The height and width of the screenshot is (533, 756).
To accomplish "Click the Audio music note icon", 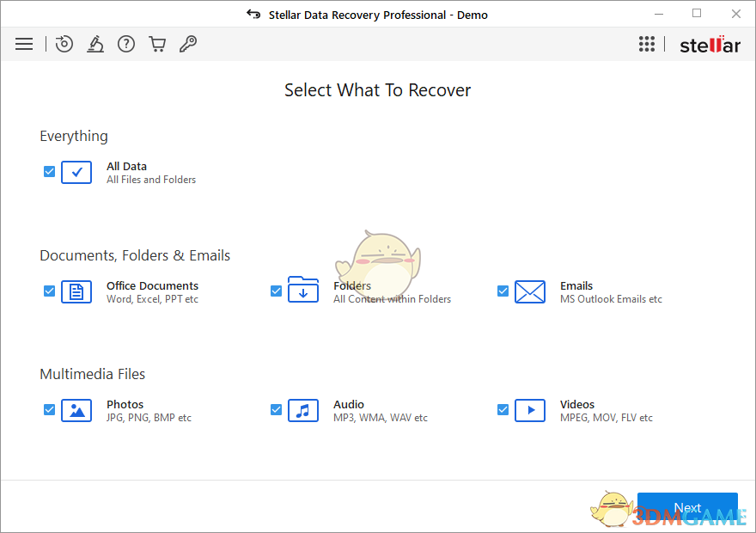I will coord(303,410).
